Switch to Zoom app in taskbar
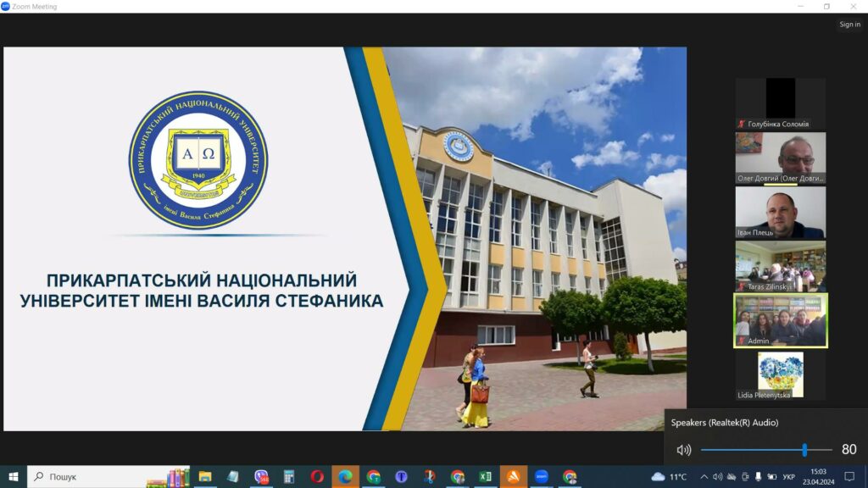The height and width of the screenshot is (488, 868). coord(542,477)
